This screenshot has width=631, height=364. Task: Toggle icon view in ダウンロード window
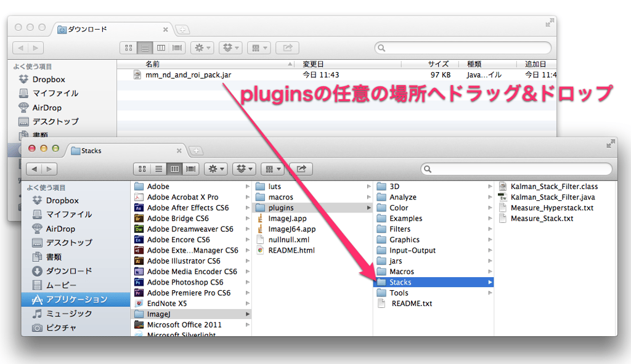(129, 47)
